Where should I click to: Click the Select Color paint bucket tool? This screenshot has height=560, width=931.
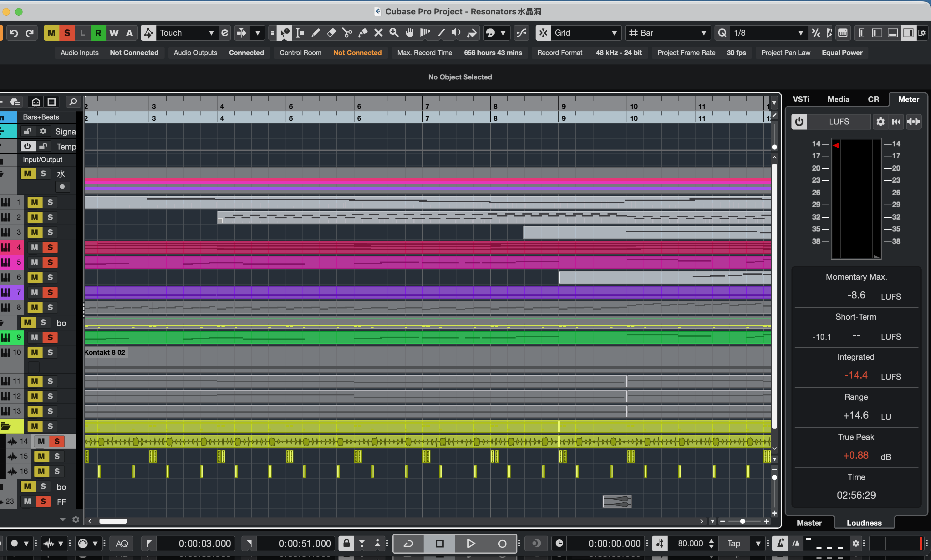[471, 33]
